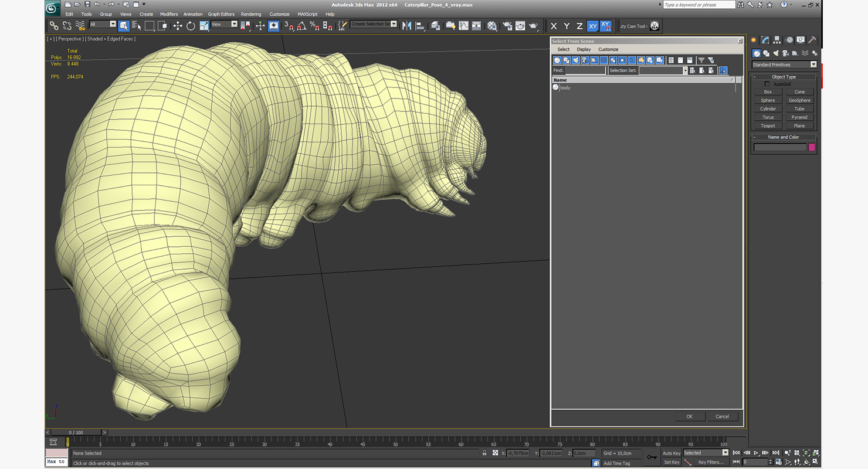Open the MAXScript menu
This screenshot has height=469, width=868.
point(307,14)
